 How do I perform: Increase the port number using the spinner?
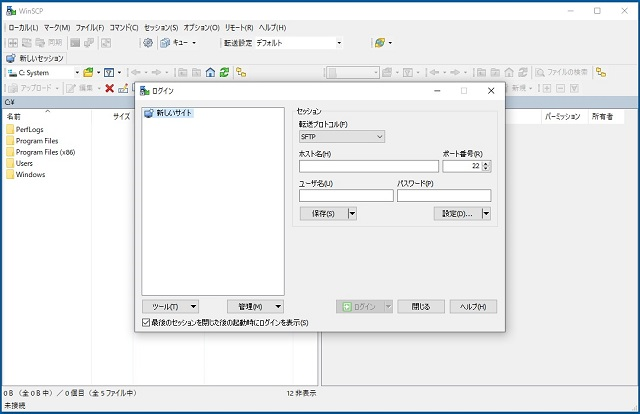(486, 163)
